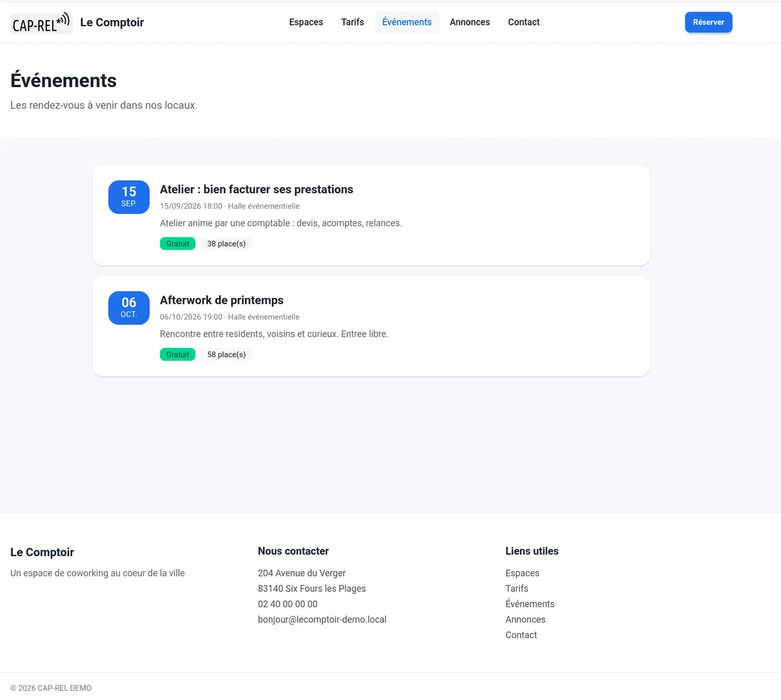Select Événements in the top navigation
This screenshot has width=781, height=700.
[407, 22]
